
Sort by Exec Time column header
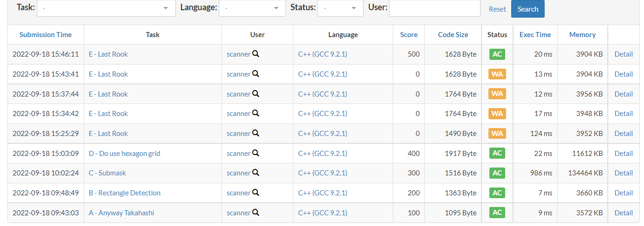pyautogui.click(x=535, y=35)
